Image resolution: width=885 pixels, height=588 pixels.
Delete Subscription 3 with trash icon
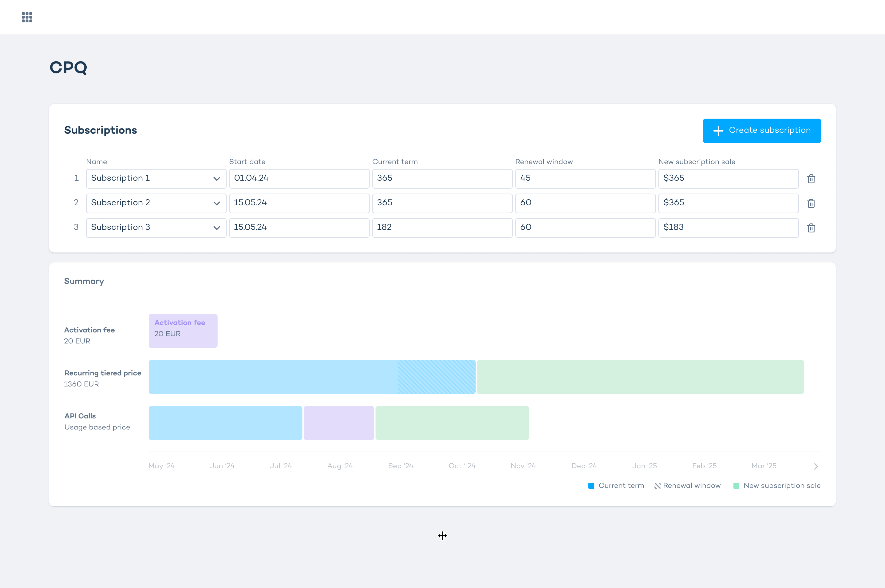pos(811,228)
